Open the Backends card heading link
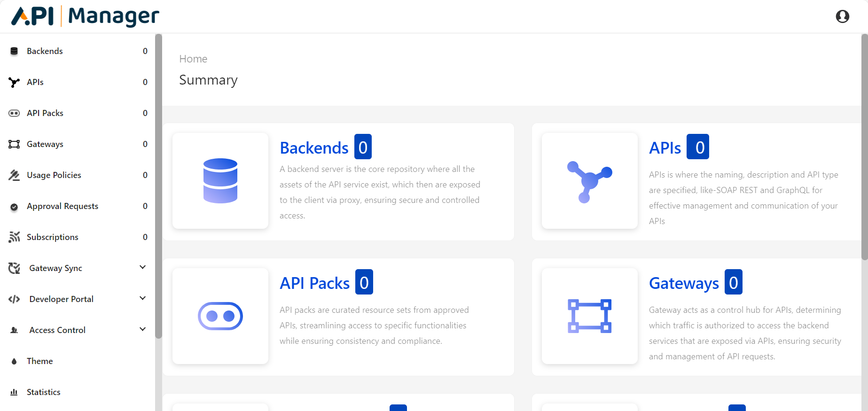 [314, 148]
